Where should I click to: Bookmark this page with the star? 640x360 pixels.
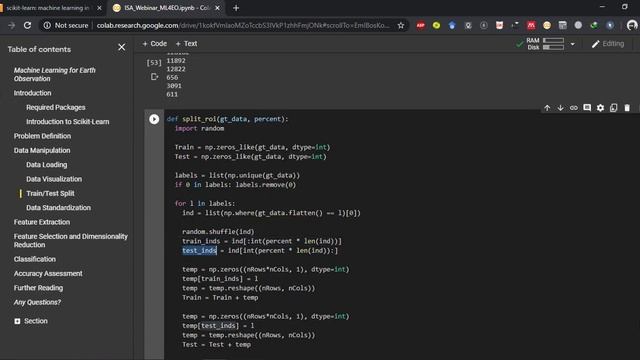[x=401, y=25]
